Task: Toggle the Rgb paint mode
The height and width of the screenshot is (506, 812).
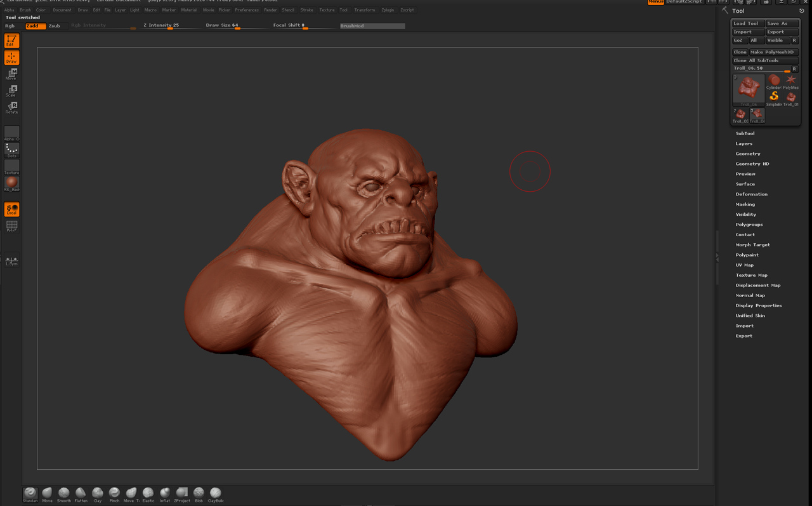Action: [x=10, y=26]
